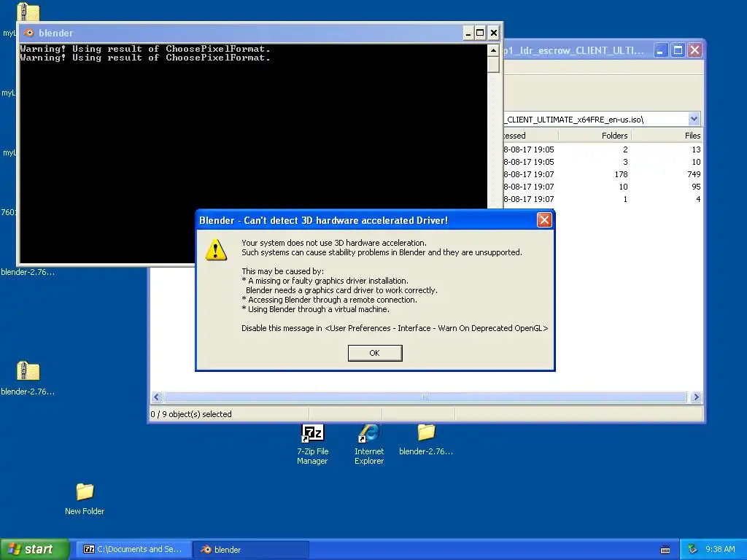Viewport: 747px width, 560px height.
Task: Select the 7-Zip row with 95 files
Action: coord(603,187)
